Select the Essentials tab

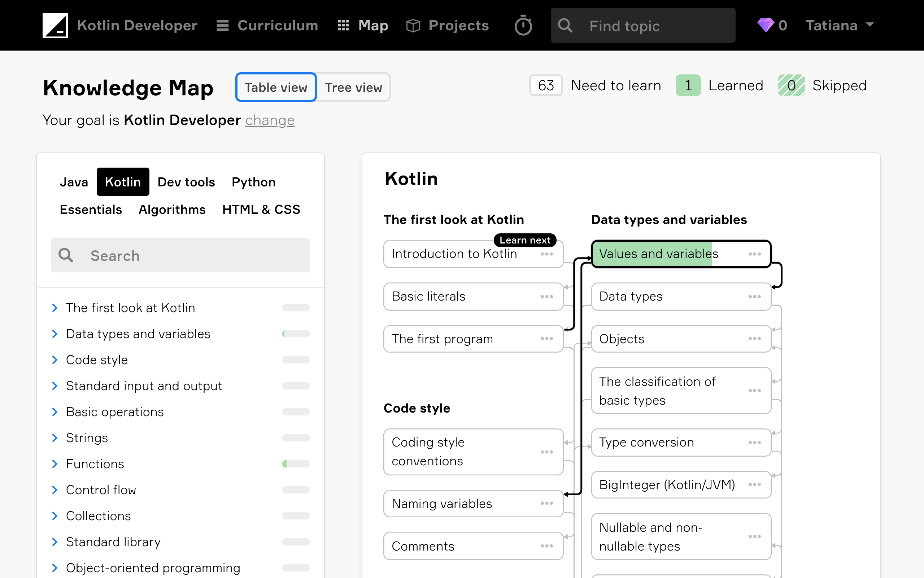91,210
